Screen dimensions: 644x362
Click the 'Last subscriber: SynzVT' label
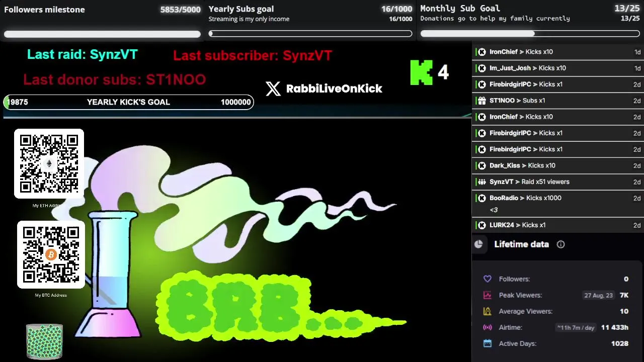pyautogui.click(x=253, y=55)
